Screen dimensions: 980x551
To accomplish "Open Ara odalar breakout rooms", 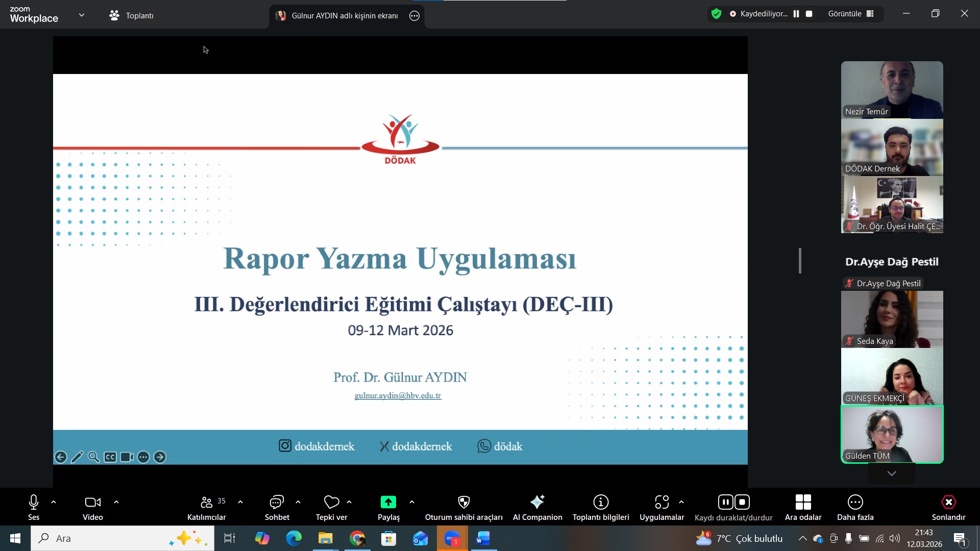I will 803,503.
